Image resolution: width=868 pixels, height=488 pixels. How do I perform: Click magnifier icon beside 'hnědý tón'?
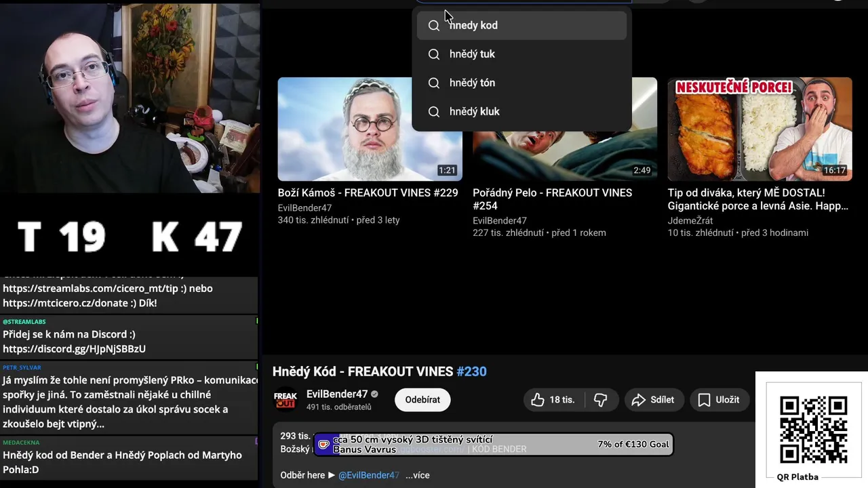click(x=434, y=83)
